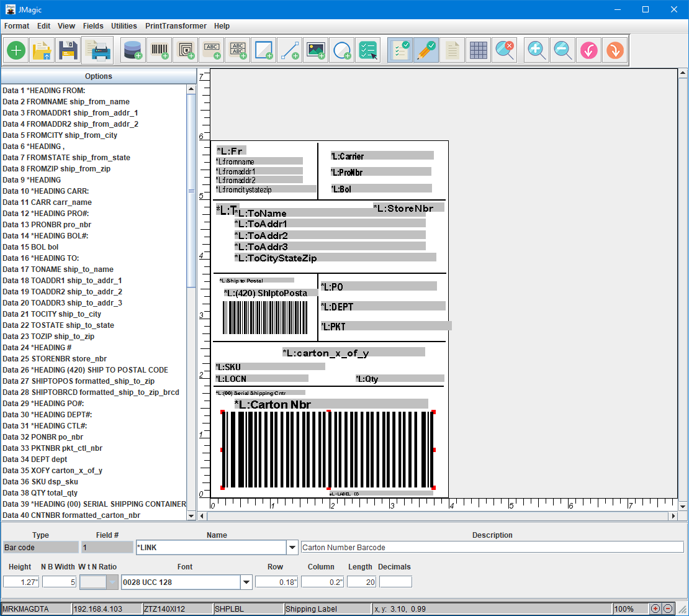
Task: Click the orange curved-arrow icon
Action: click(615, 50)
